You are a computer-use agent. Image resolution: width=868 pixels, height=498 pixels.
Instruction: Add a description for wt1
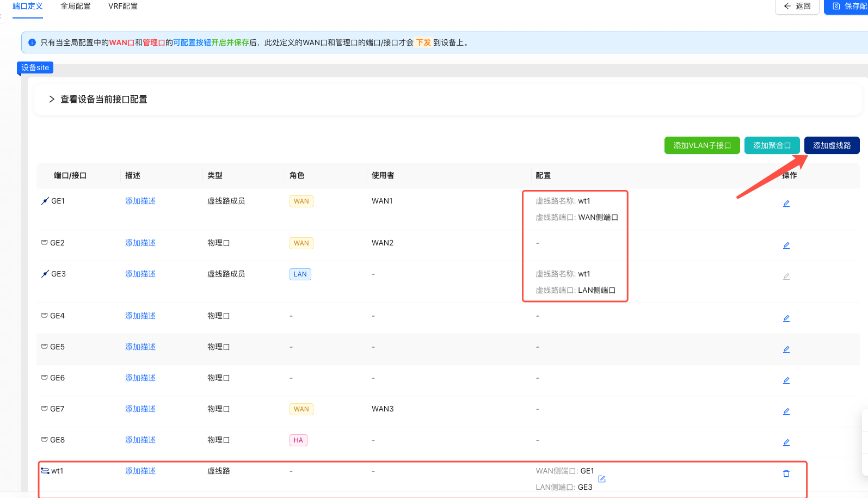pos(140,471)
